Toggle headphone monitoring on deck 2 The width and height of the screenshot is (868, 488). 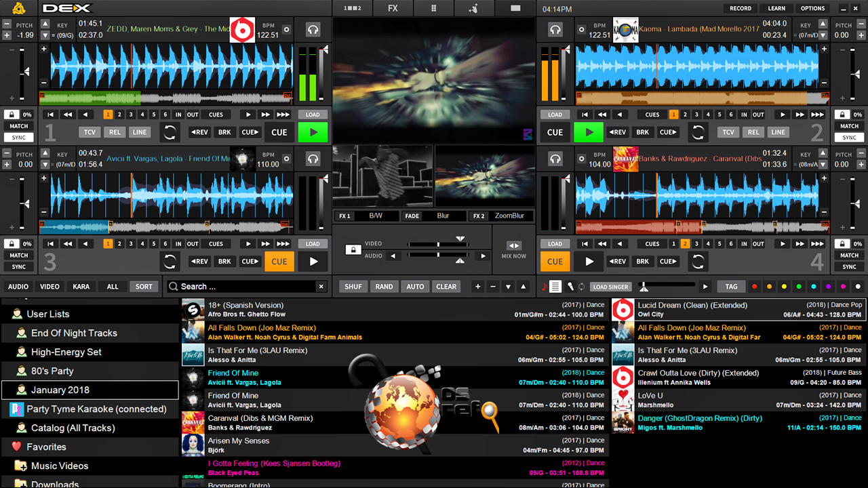(555, 30)
